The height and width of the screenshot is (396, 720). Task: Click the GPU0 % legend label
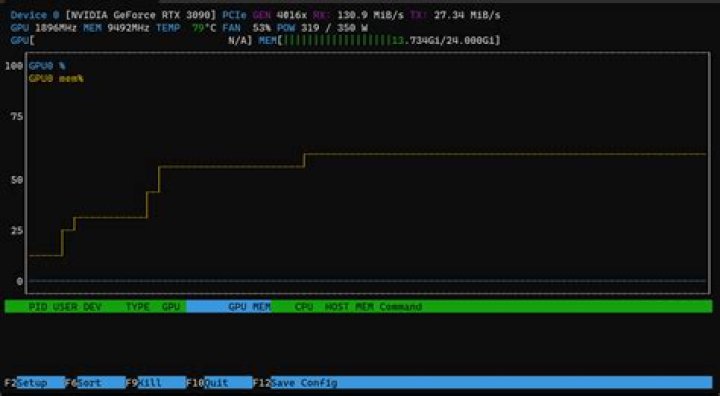(x=47, y=66)
